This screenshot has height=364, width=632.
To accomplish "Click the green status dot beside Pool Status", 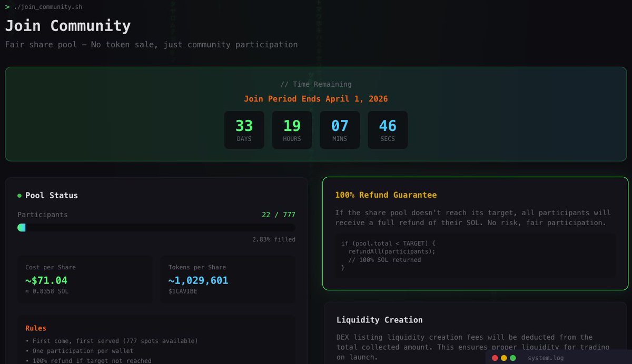I will (19, 196).
